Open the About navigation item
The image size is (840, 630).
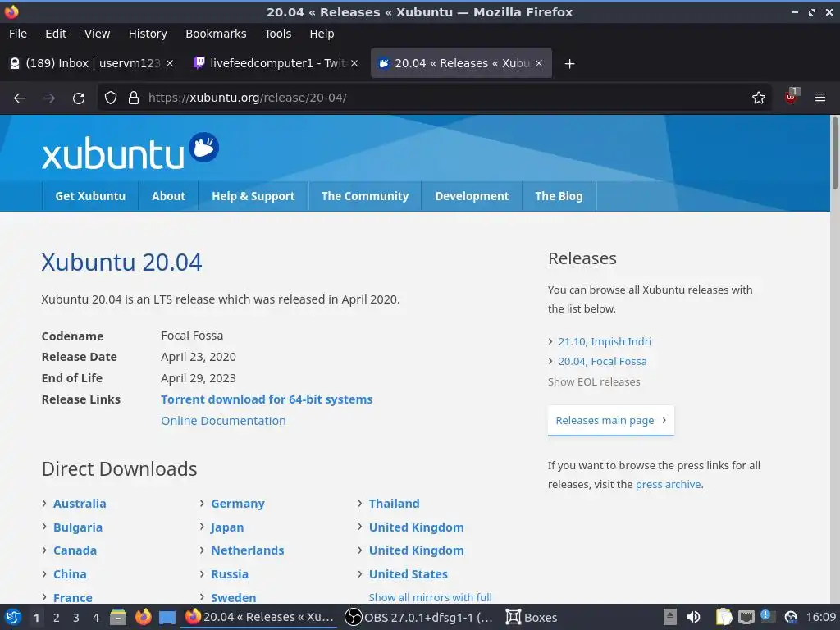pyautogui.click(x=168, y=196)
